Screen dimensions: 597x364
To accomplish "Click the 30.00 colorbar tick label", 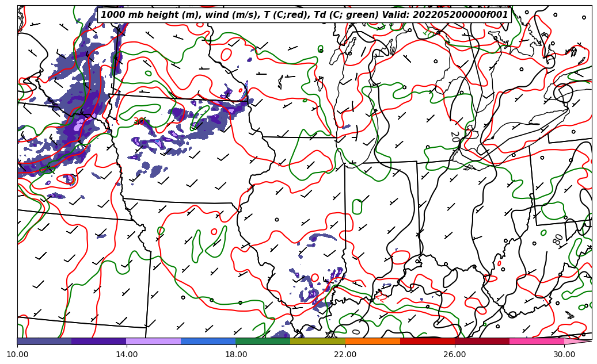I will tap(564, 354).
